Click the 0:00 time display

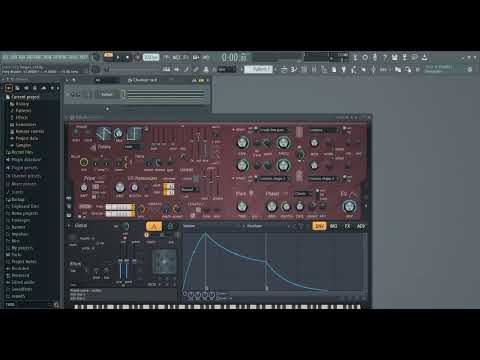pyautogui.click(x=234, y=58)
